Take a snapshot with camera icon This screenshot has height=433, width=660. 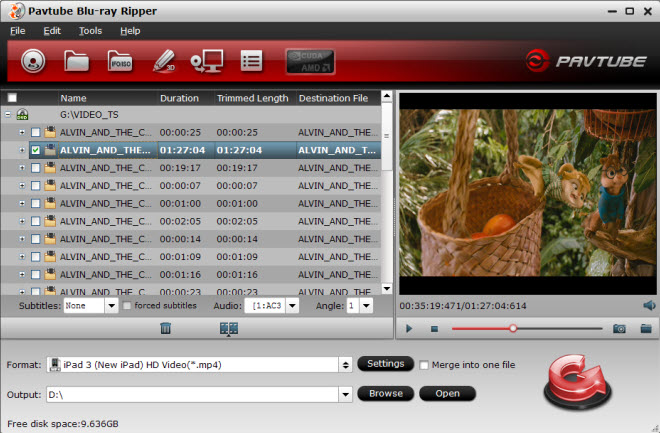pyautogui.click(x=619, y=328)
